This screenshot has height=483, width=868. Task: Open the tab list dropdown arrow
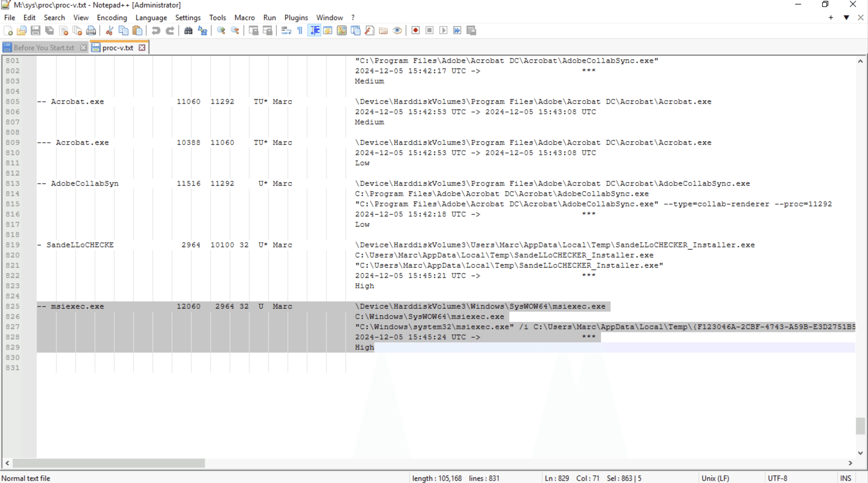(x=846, y=17)
